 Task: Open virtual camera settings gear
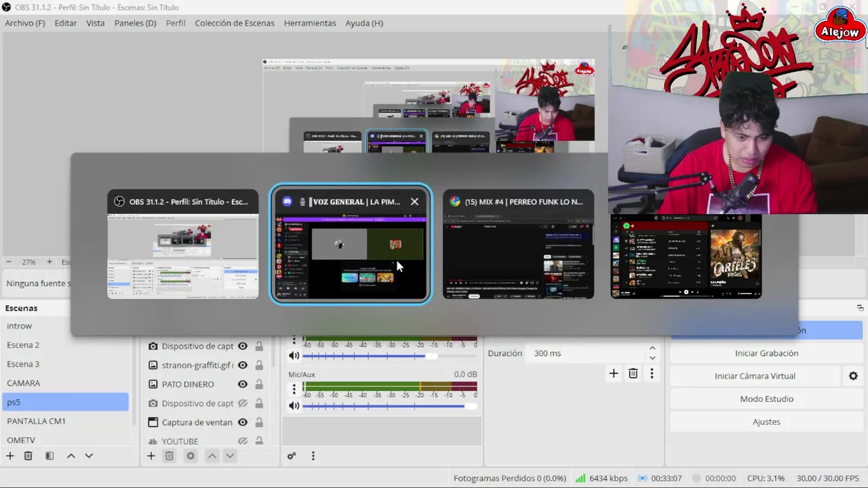click(853, 376)
